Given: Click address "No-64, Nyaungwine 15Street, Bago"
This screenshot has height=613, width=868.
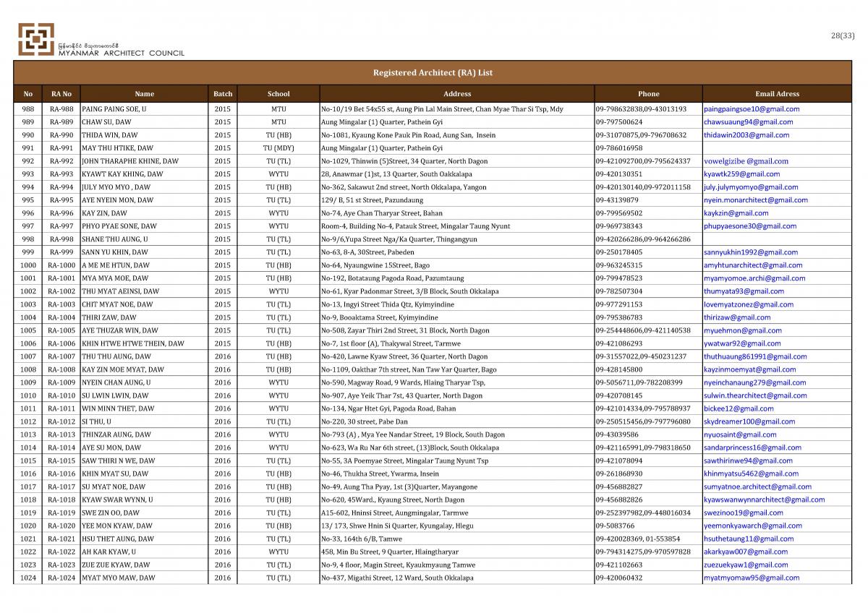Looking at the screenshot, I should (370, 265).
